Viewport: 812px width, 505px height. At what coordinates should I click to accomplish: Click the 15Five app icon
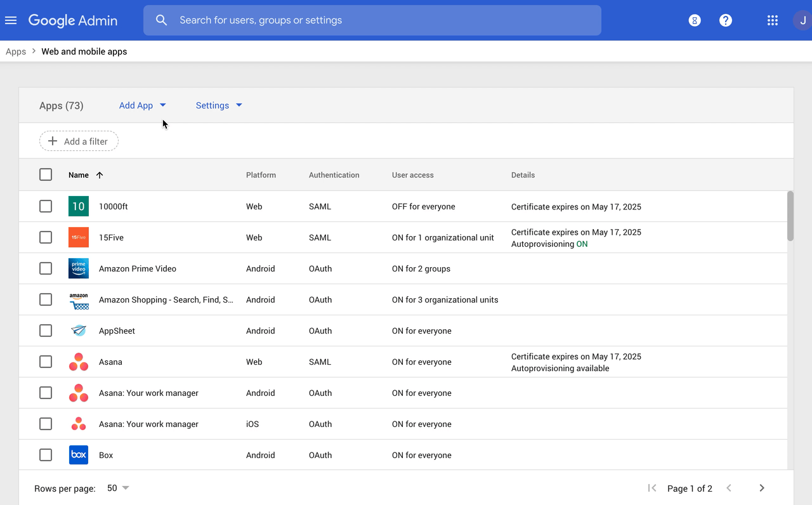point(79,237)
